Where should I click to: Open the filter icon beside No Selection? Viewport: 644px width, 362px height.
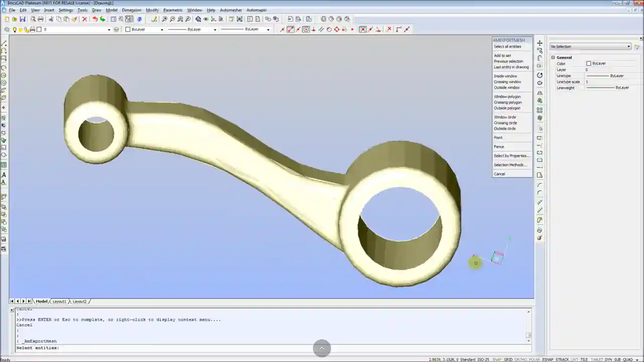pyautogui.click(x=636, y=46)
